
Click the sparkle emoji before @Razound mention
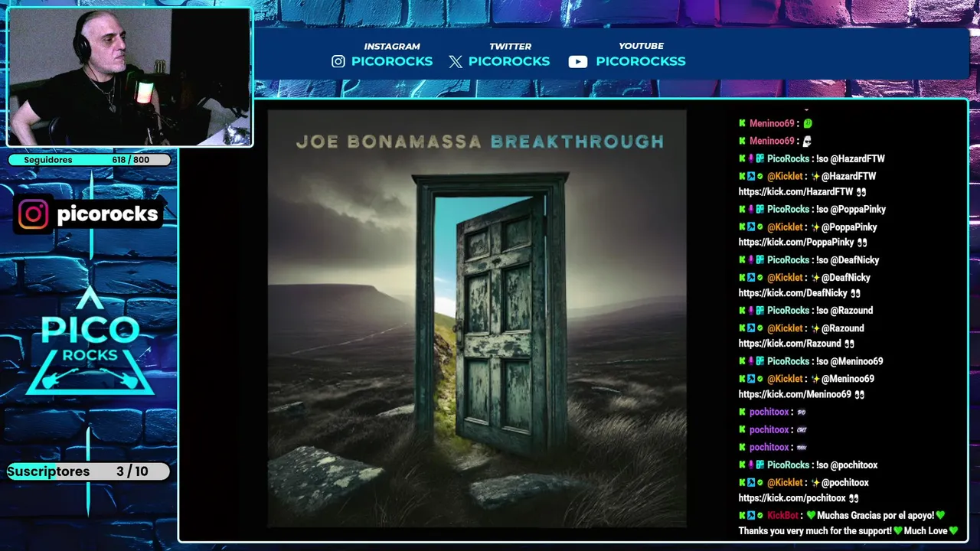(815, 328)
